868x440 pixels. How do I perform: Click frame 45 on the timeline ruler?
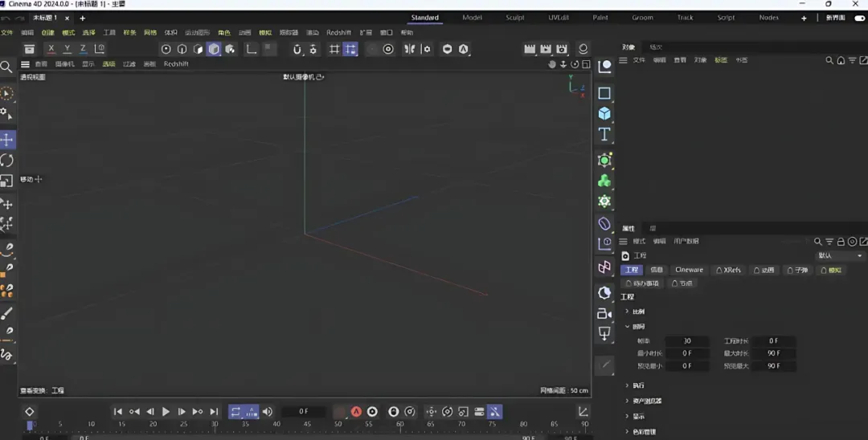point(307,424)
